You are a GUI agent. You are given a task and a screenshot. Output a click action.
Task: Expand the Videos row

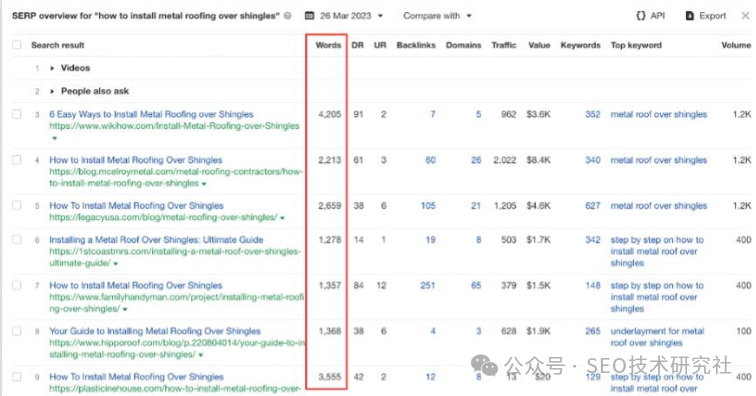[x=52, y=68]
